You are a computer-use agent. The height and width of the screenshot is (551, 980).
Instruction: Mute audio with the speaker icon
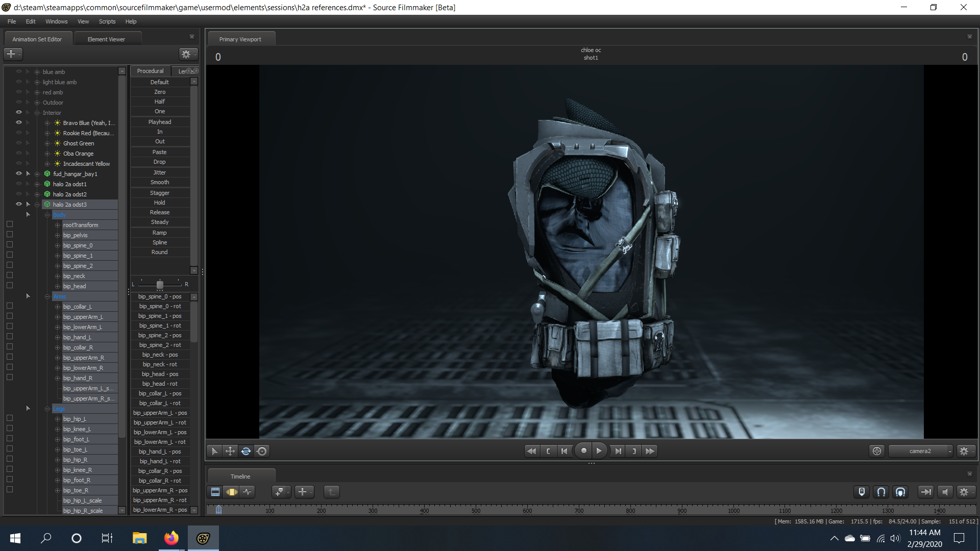click(945, 492)
